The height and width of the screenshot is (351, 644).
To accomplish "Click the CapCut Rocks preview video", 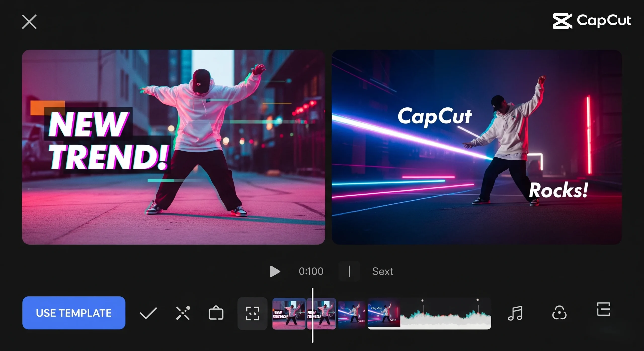I will [x=476, y=147].
